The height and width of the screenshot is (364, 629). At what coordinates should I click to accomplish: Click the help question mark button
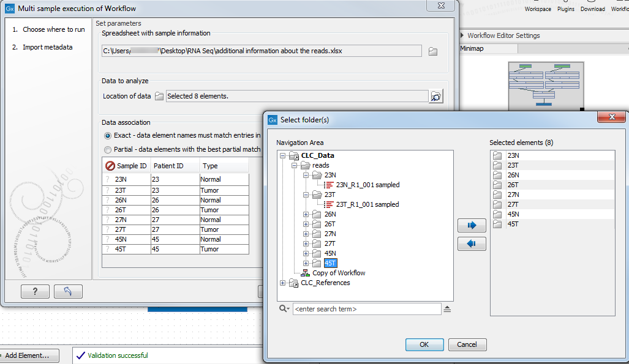35,291
